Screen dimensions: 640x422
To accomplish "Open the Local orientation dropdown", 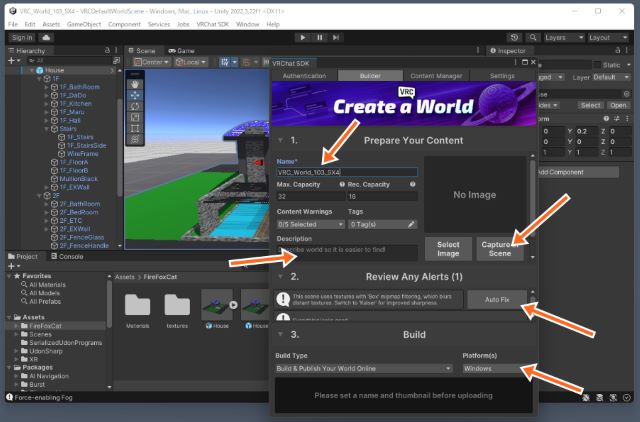I will [x=191, y=62].
